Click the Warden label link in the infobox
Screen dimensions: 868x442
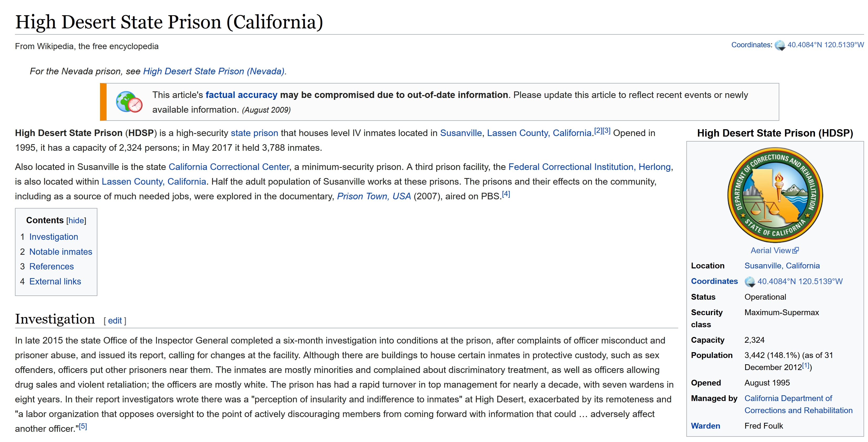(x=705, y=426)
